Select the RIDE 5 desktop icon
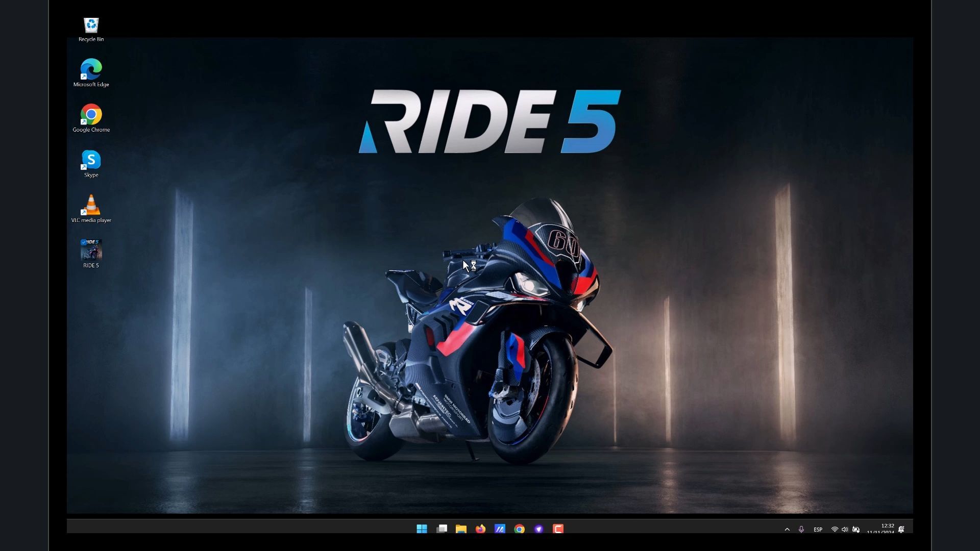The height and width of the screenshot is (551, 980). [91, 254]
